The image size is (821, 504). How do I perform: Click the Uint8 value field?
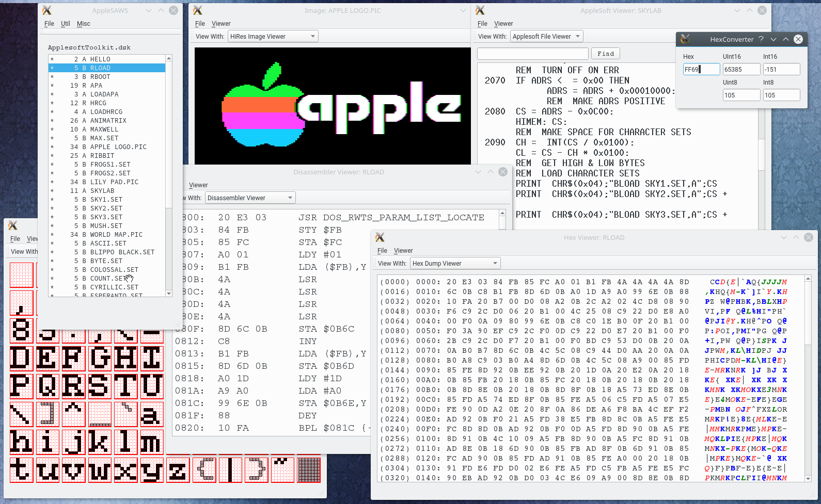[x=741, y=95]
